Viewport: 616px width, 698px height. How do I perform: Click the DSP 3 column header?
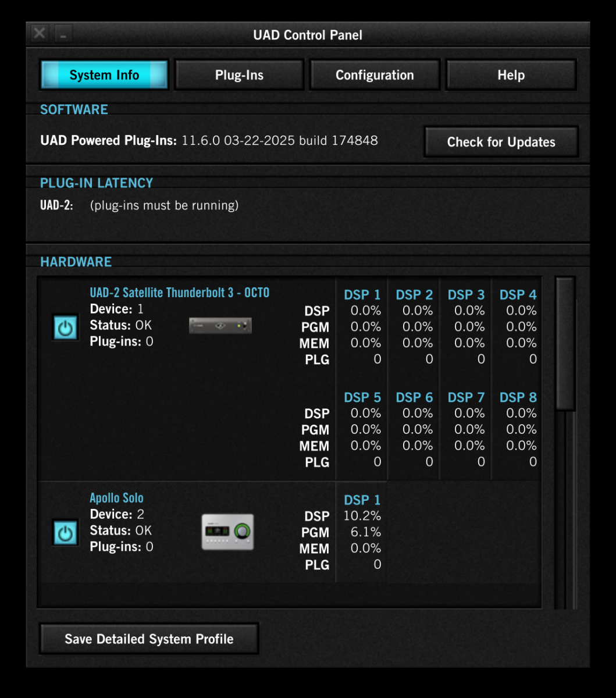click(466, 295)
